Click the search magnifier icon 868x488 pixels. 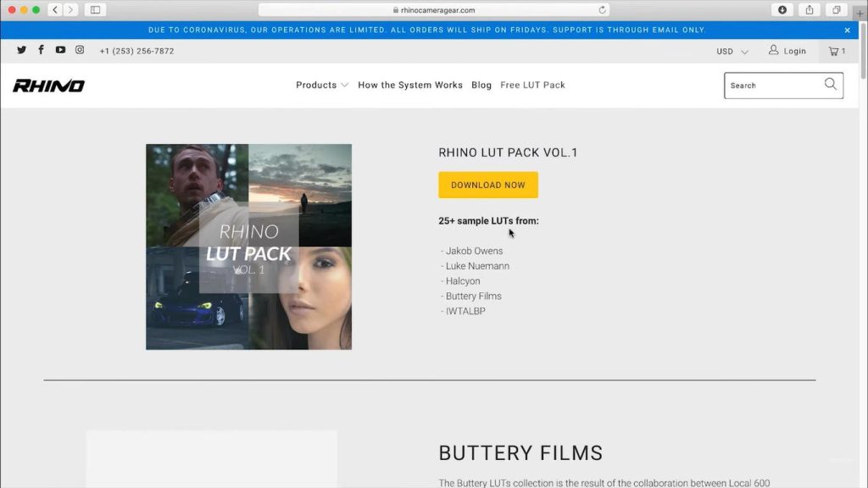(x=830, y=85)
